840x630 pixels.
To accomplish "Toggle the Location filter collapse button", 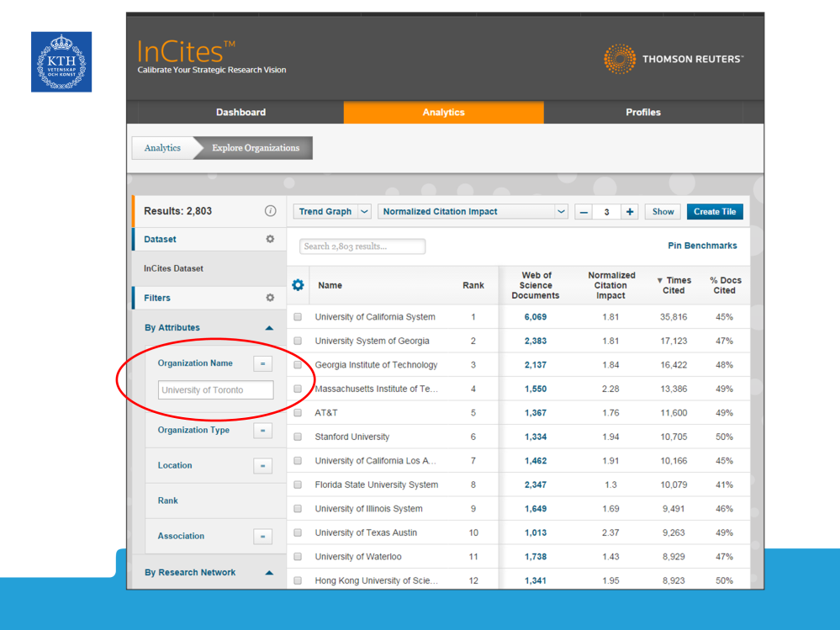I will 262,466.
